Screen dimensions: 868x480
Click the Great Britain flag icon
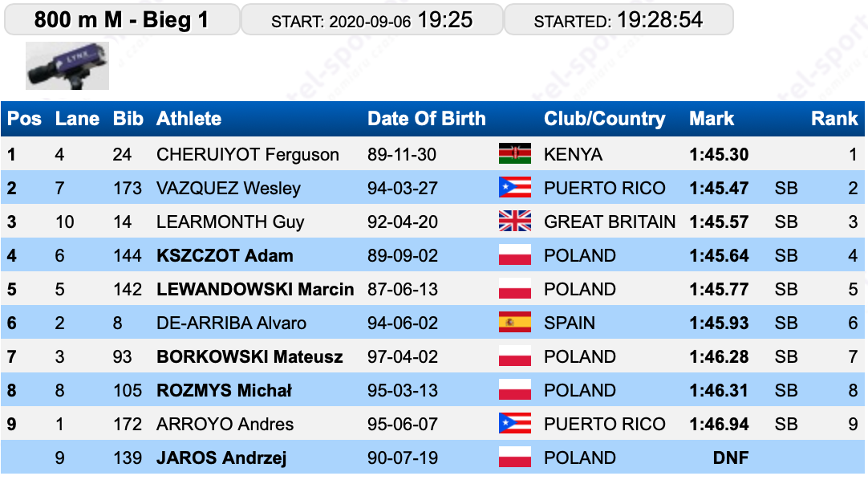(x=515, y=222)
